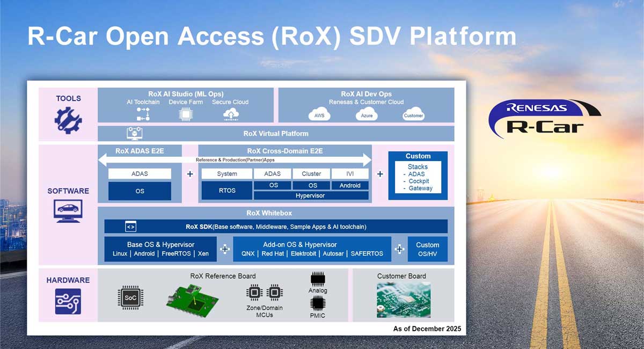Click the Device Farm chip icon

(186, 113)
